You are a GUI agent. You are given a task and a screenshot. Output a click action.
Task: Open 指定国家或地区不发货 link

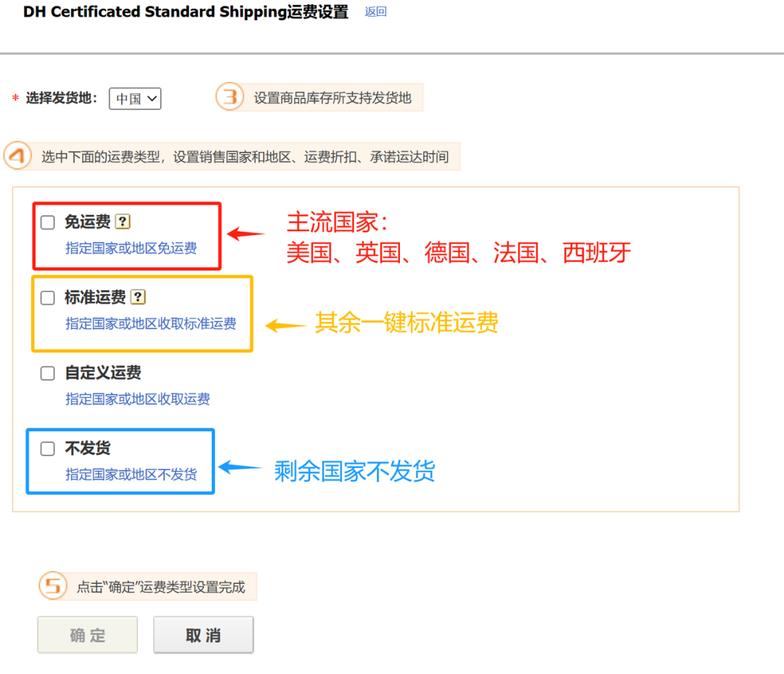tap(131, 474)
